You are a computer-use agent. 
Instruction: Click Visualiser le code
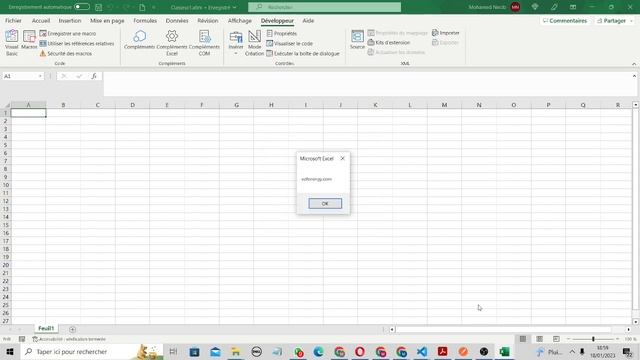coord(290,43)
